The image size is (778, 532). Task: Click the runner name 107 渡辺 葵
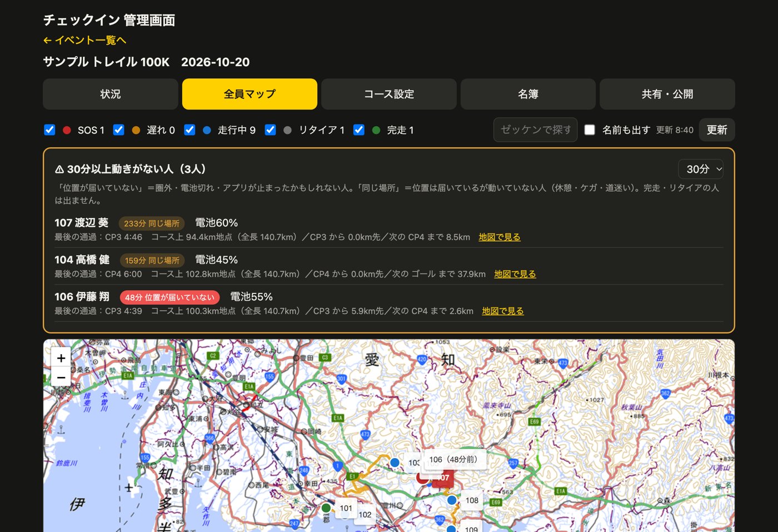[82, 223]
